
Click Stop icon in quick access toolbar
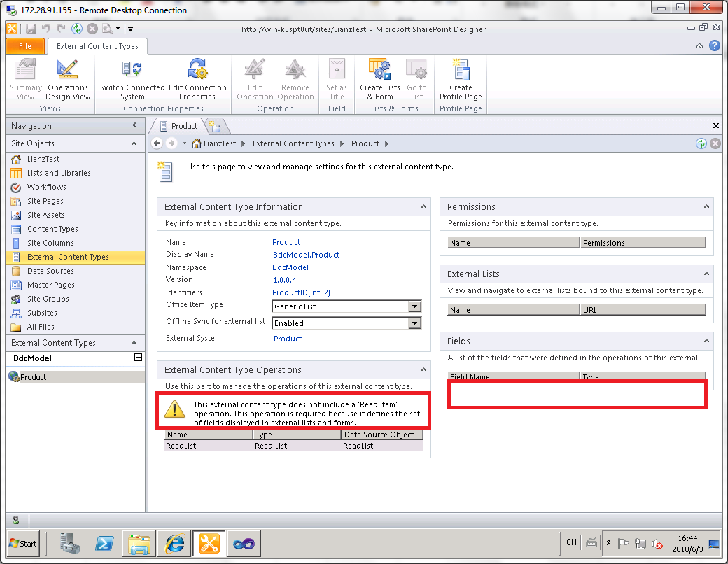click(x=92, y=29)
